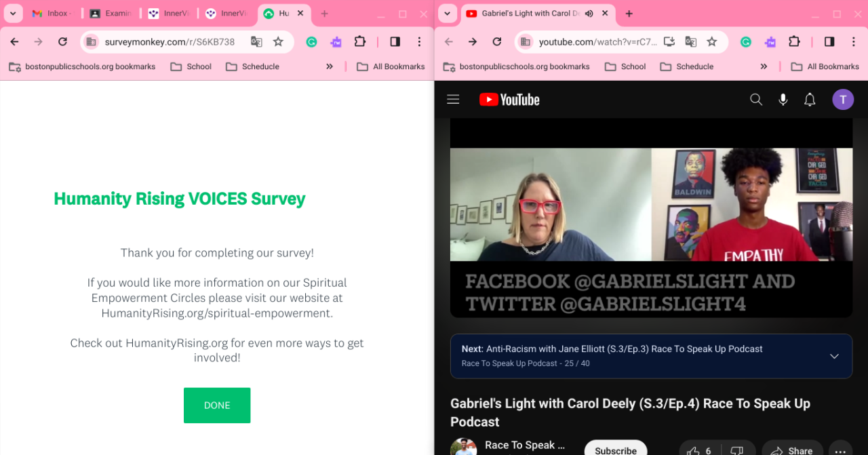Go forward in the YouTube window
Image resolution: width=868 pixels, height=455 pixels.
pyautogui.click(x=473, y=42)
